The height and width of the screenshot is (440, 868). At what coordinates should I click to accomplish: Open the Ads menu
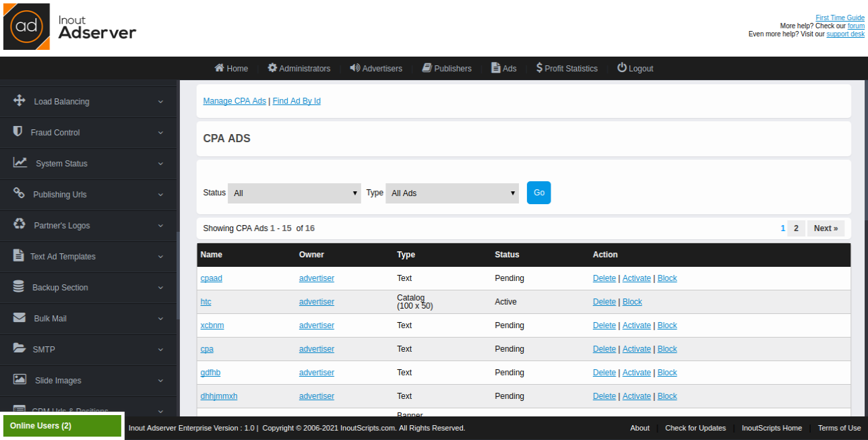[504, 68]
